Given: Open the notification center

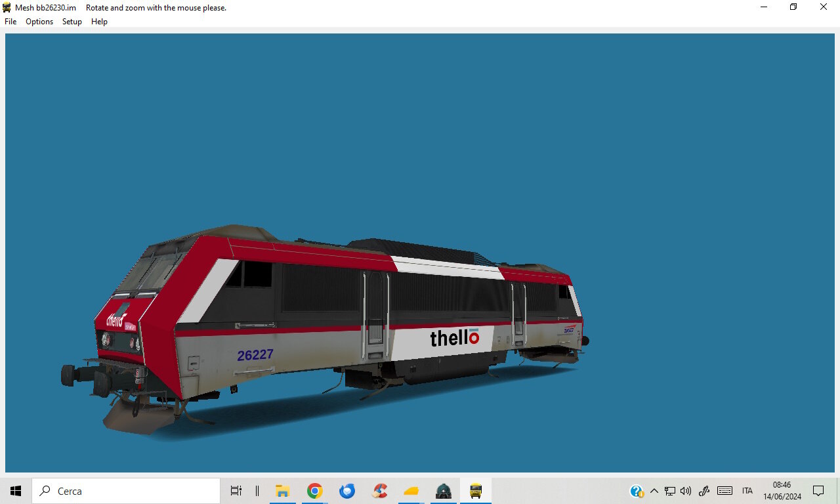Looking at the screenshot, I should pyautogui.click(x=818, y=491).
